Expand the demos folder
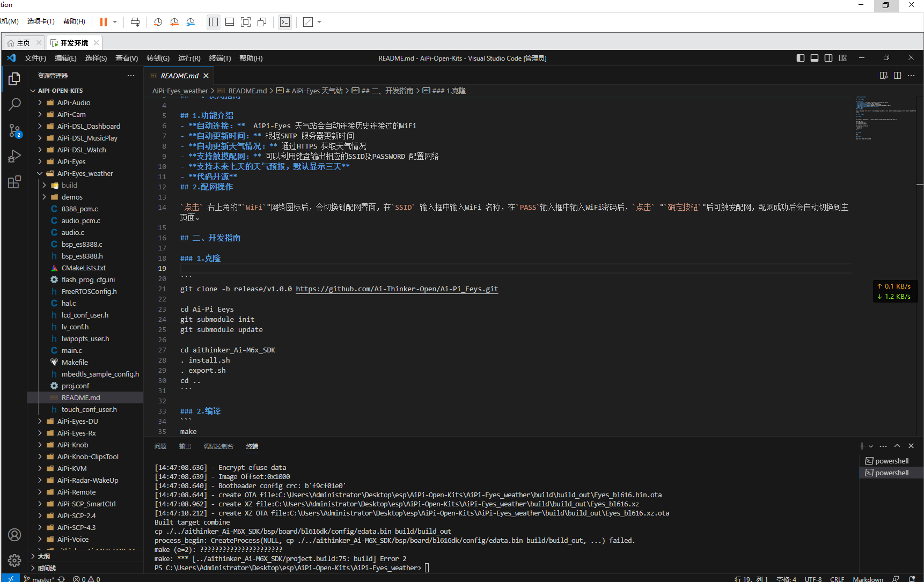 tap(72, 197)
